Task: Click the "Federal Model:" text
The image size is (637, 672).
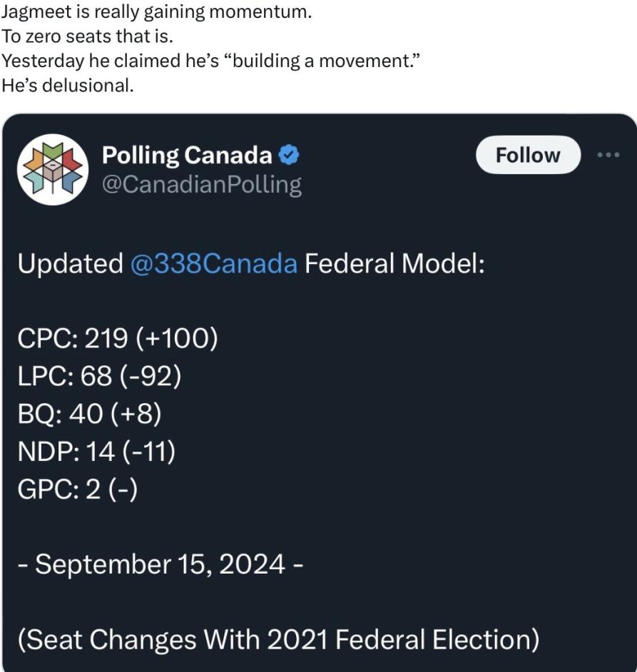Action: pos(395,264)
